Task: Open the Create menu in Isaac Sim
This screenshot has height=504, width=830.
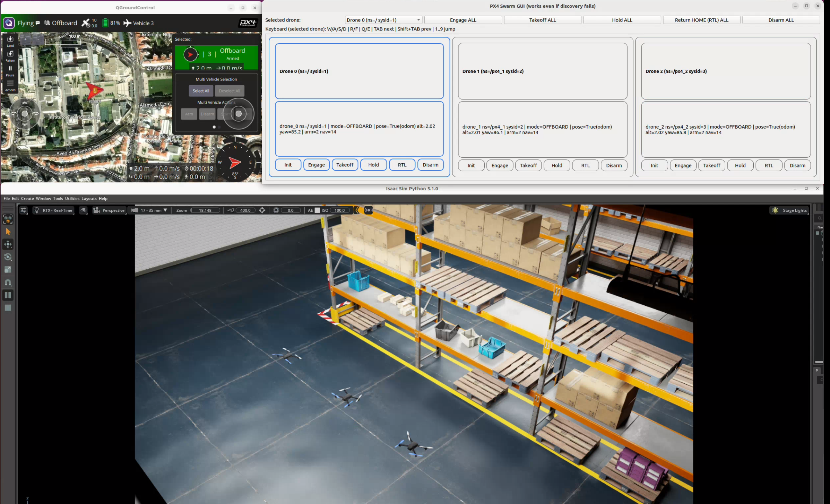Action: click(x=27, y=199)
